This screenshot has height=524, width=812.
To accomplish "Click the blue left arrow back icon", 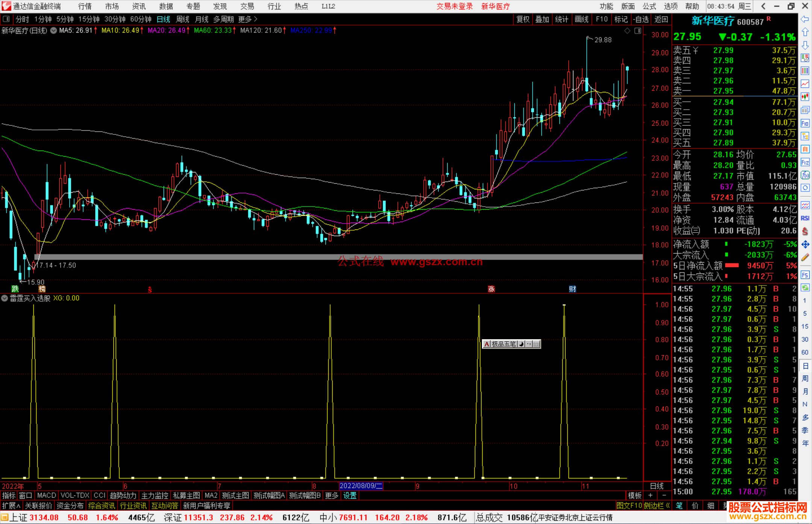I will click(x=805, y=19).
